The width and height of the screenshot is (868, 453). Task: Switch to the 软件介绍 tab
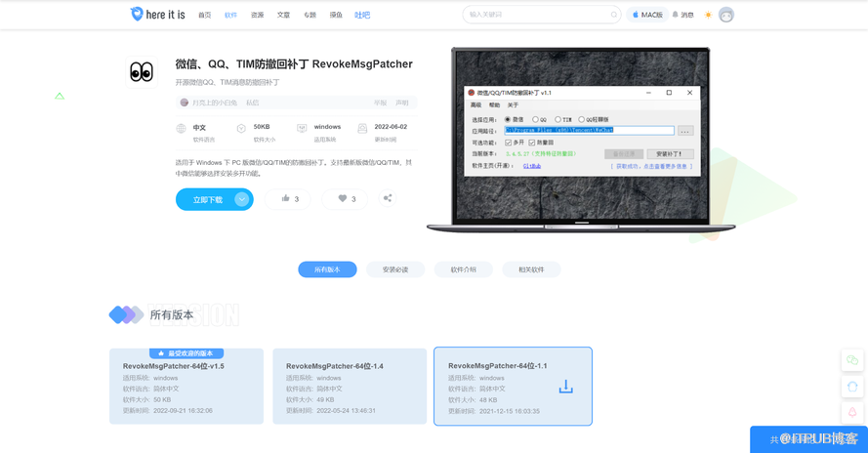464,269
